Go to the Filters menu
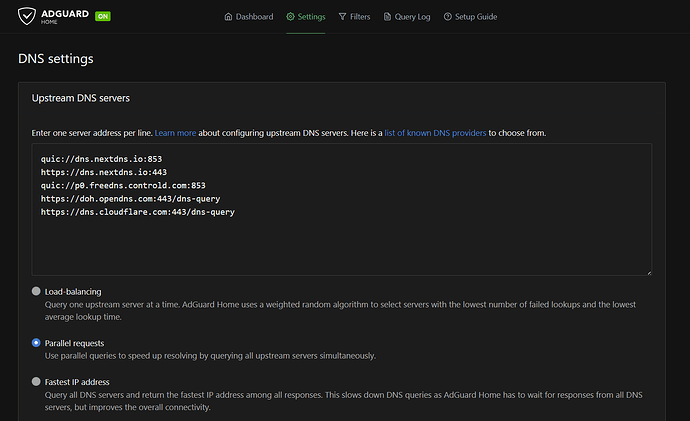 point(354,17)
